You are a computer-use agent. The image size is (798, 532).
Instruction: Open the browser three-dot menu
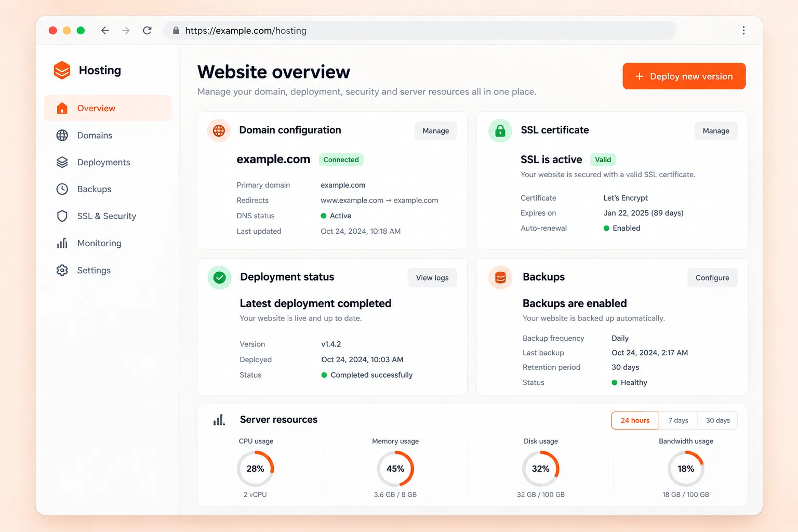(x=743, y=31)
